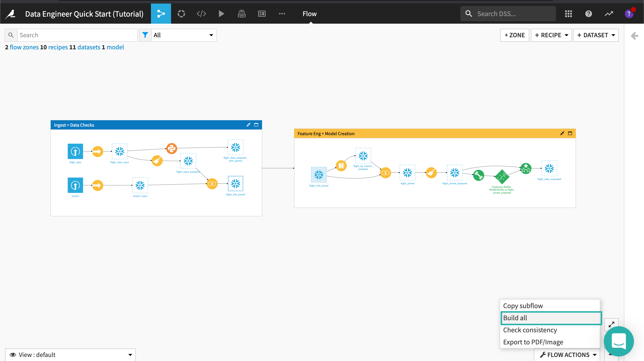644x361 pixels.
Task: Collapse the Feature Eng + Model Creation zone
Action: [562, 133]
